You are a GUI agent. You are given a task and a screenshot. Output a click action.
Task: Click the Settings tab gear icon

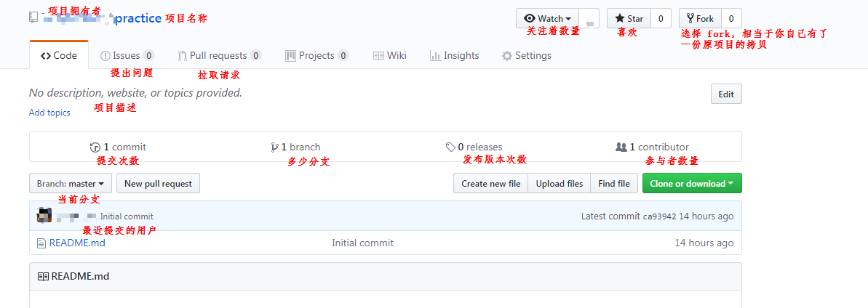506,56
